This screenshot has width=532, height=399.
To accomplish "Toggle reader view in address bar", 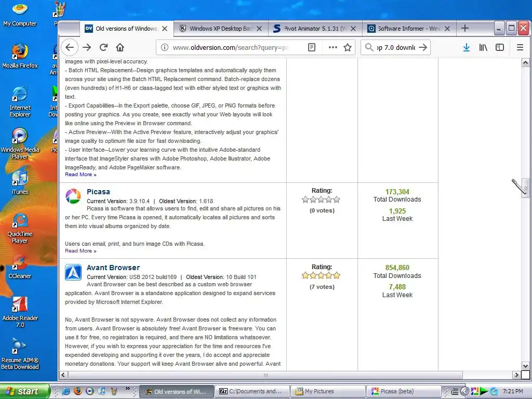I will coord(312,47).
